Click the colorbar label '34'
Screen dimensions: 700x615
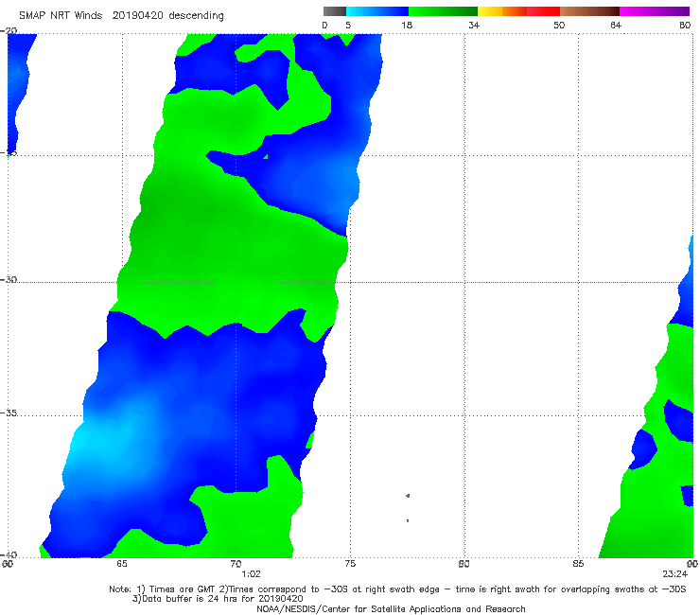coord(474,25)
